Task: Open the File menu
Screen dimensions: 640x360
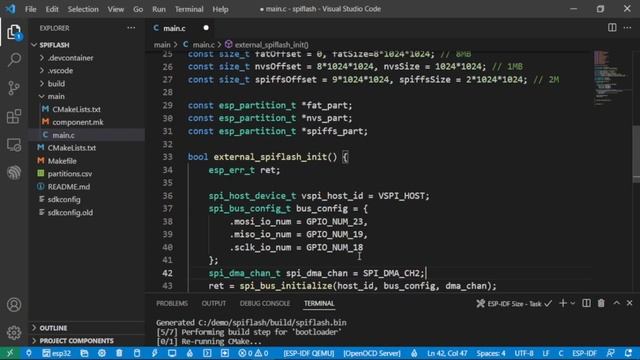Action: point(31,9)
